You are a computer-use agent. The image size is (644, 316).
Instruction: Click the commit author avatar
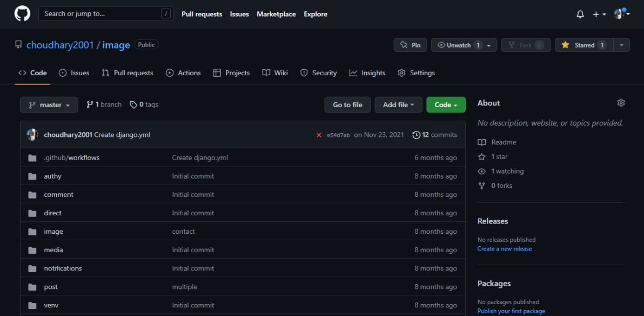[32, 135]
